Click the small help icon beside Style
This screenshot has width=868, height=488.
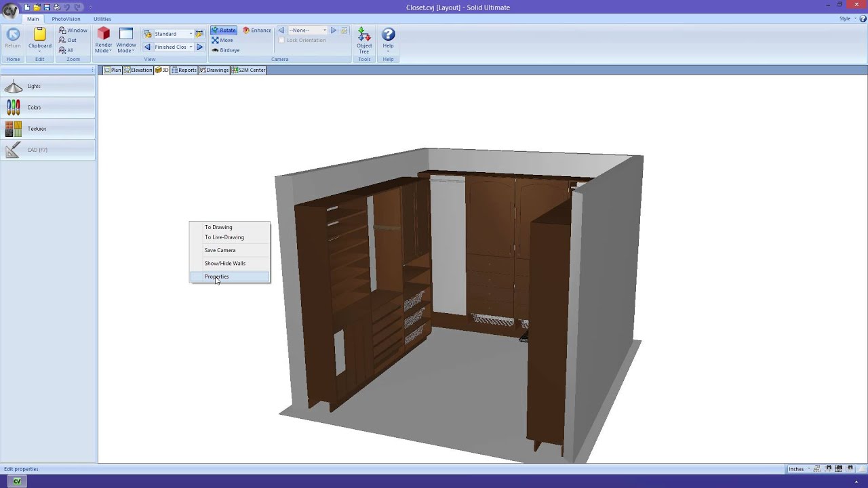862,19
